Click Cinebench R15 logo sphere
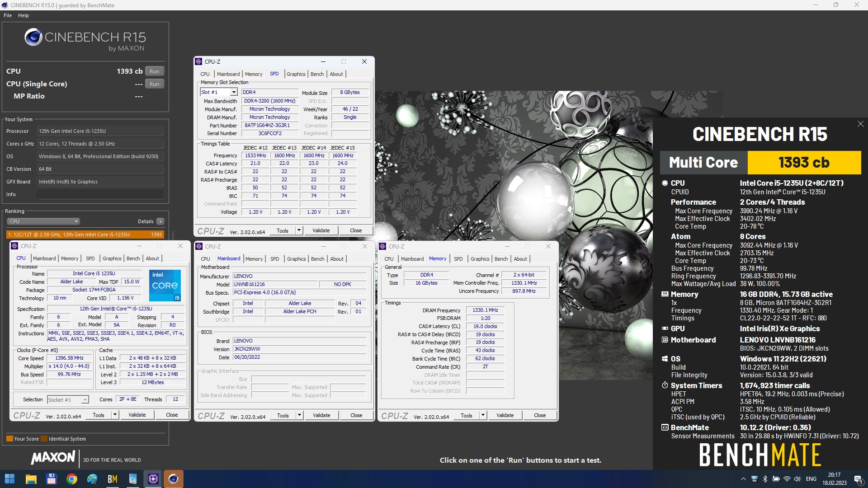The image size is (868, 488). pyautogui.click(x=33, y=38)
